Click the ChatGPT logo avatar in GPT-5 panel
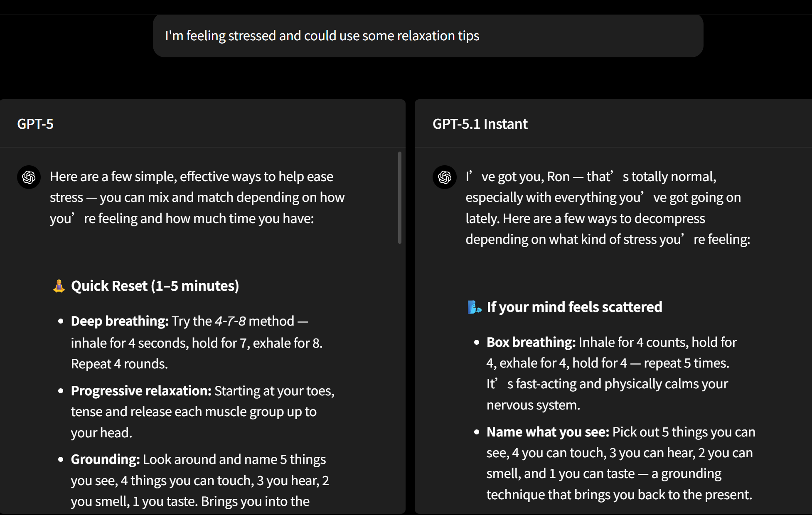The image size is (812, 515). (x=29, y=177)
